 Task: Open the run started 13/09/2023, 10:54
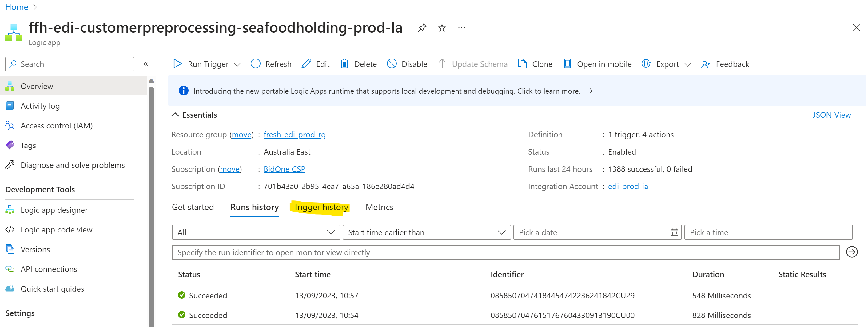[515, 315]
